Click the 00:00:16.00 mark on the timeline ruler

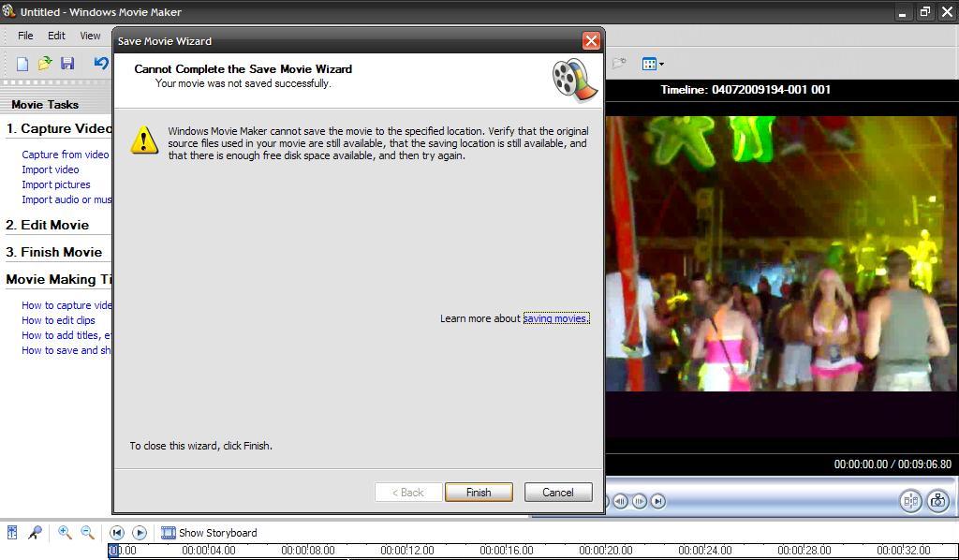coord(507,551)
